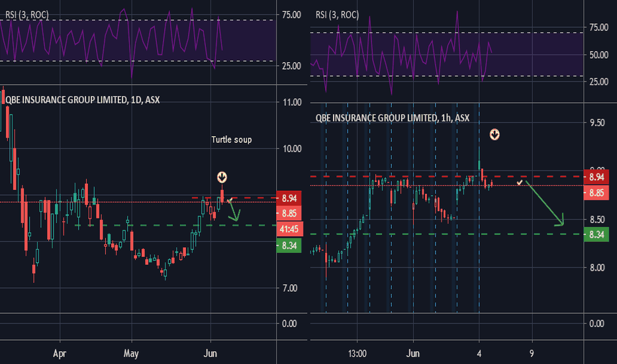Viewport: 617px width, 364px height.
Task: Click the Jun label on the 1h time axis
Action: [x=413, y=353]
